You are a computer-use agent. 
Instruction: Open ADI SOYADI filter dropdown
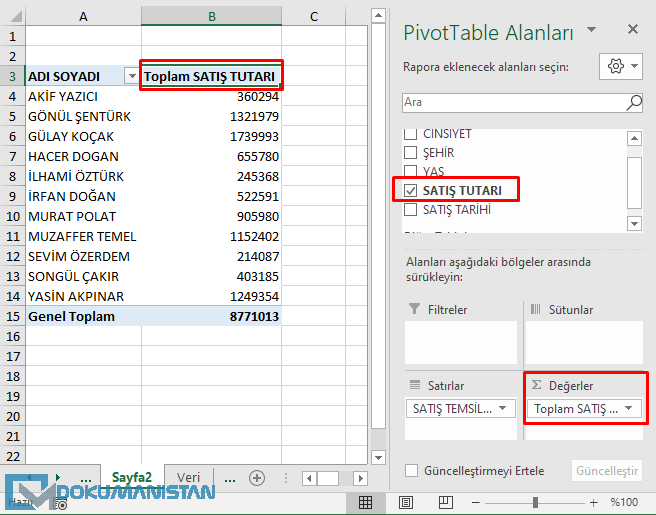pos(132,76)
